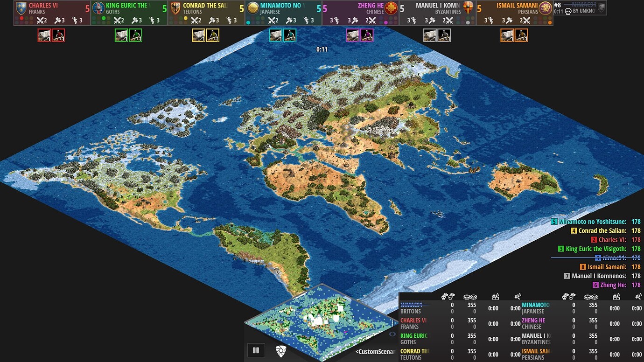Click the Franks shield emblem on Charles VI's panel
The height and width of the screenshot is (362, 644).
[x=21, y=9]
